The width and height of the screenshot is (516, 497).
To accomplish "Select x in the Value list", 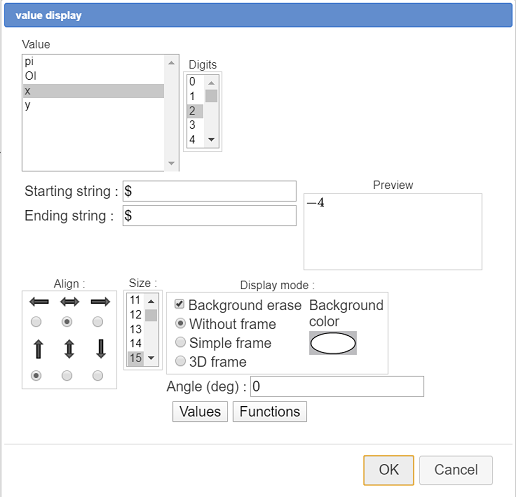I will (x=93, y=91).
